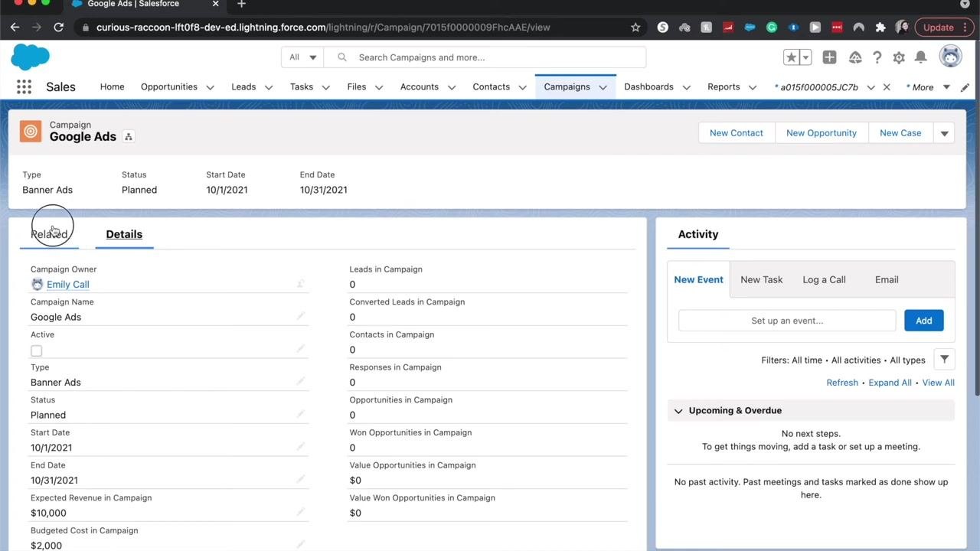The width and height of the screenshot is (980, 551).
Task: Open the More navigation dropdown
Action: (928, 87)
